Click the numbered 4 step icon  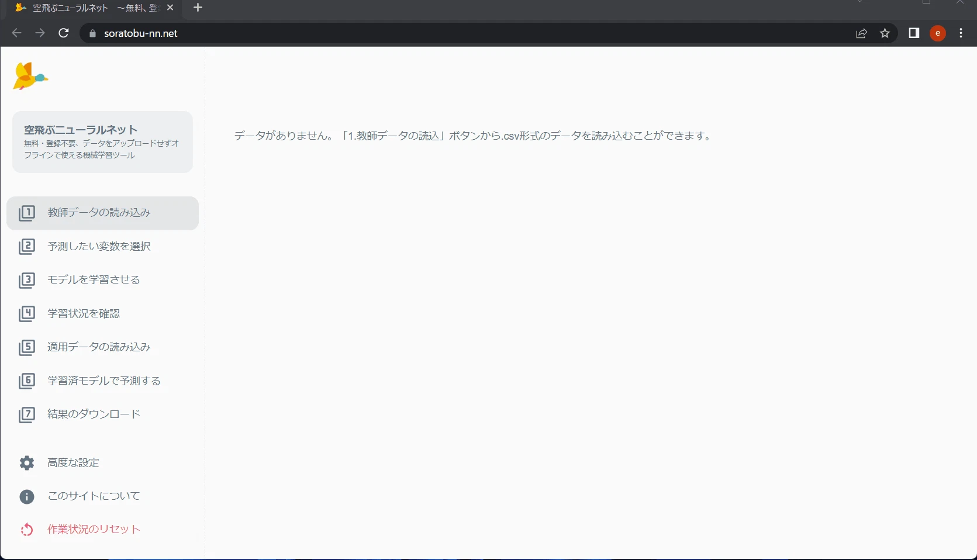(x=27, y=314)
